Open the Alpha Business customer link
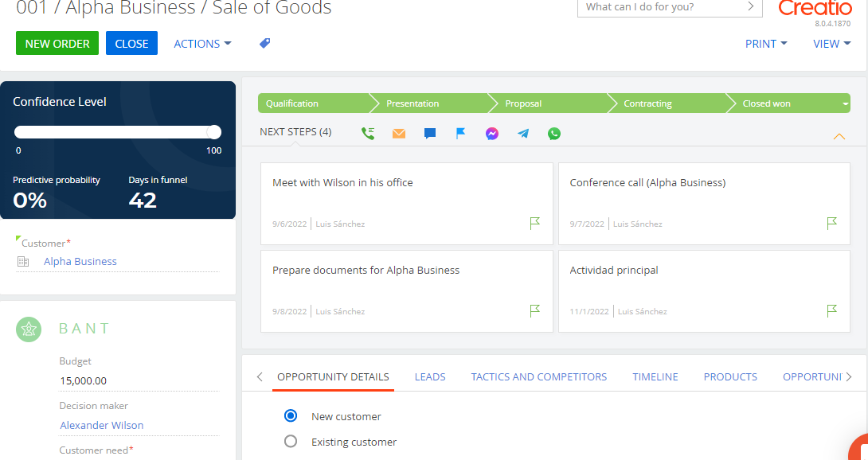This screenshot has height=460, width=868. 80,261
